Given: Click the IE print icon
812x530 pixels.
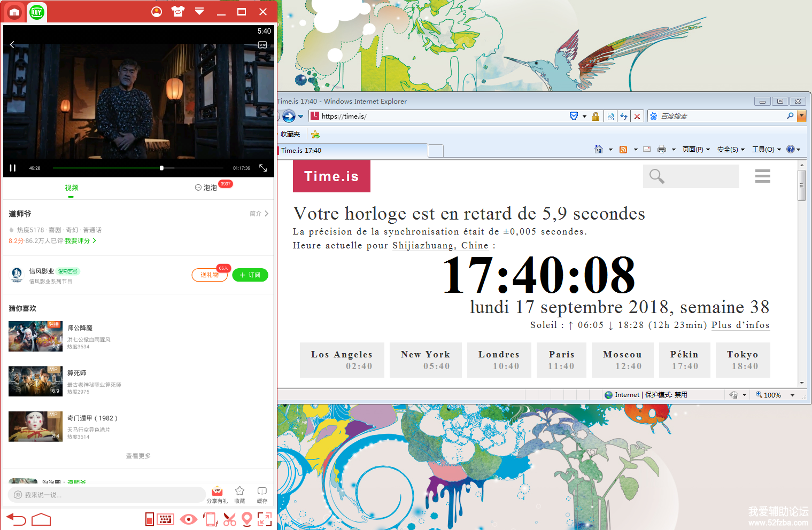Looking at the screenshot, I should pos(662,150).
